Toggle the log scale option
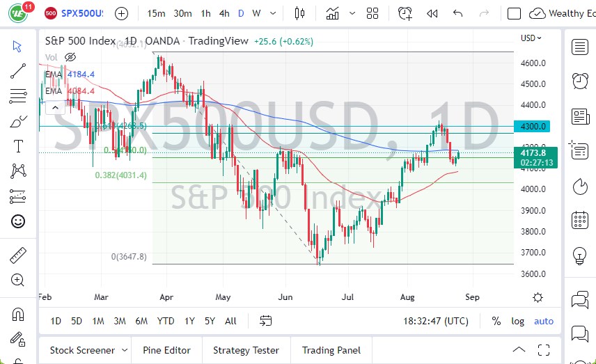Image resolution: width=596 pixels, height=364 pixels. pos(518,321)
